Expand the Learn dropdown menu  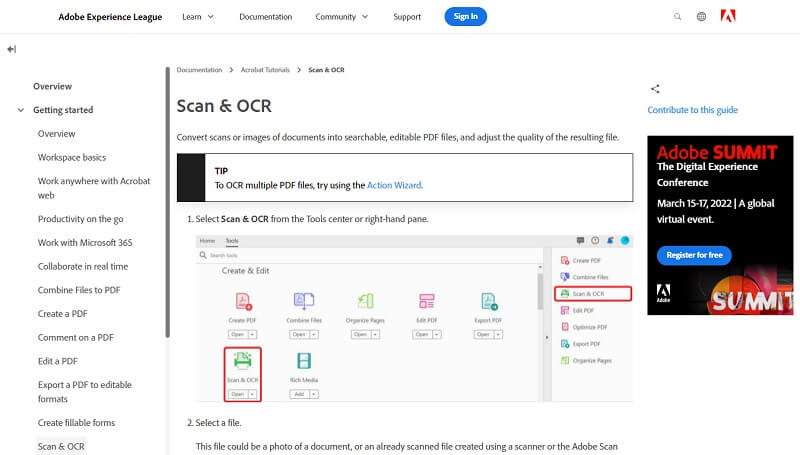pyautogui.click(x=198, y=17)
